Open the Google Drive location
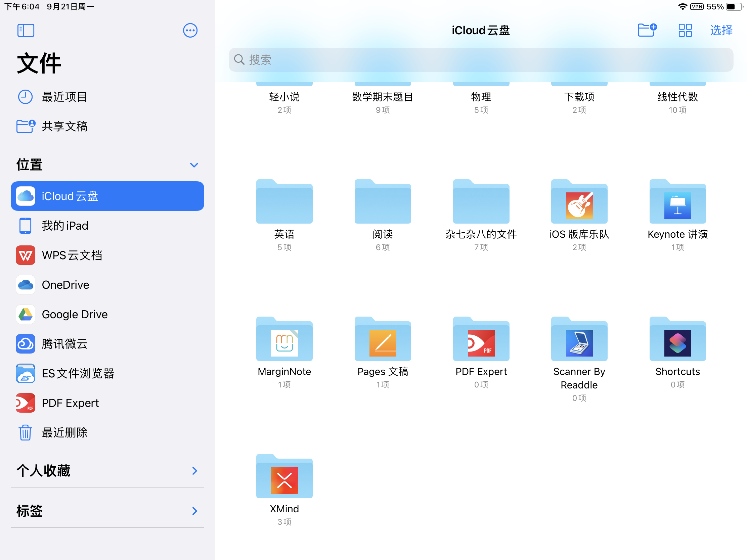Screen dimensions: 747x560 [x=74, y=314]
